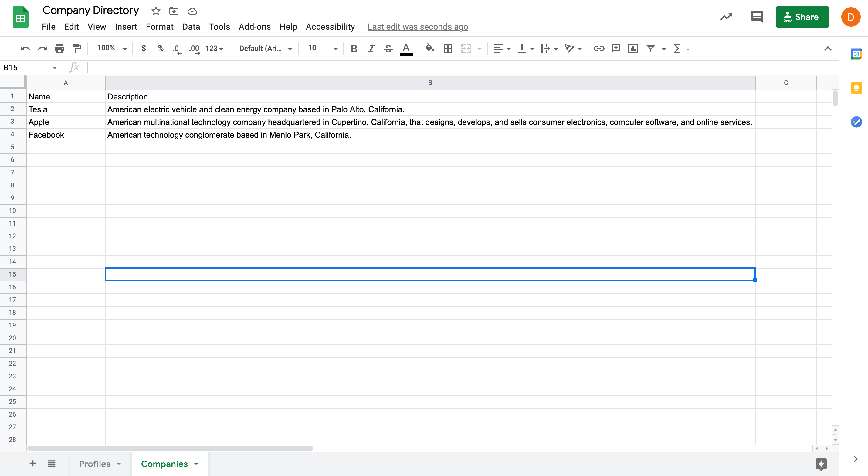Image resolution: width=868 pixels, height=476 pixels.
Task: Open the Format menu
Action: click(x=159, y=27)
